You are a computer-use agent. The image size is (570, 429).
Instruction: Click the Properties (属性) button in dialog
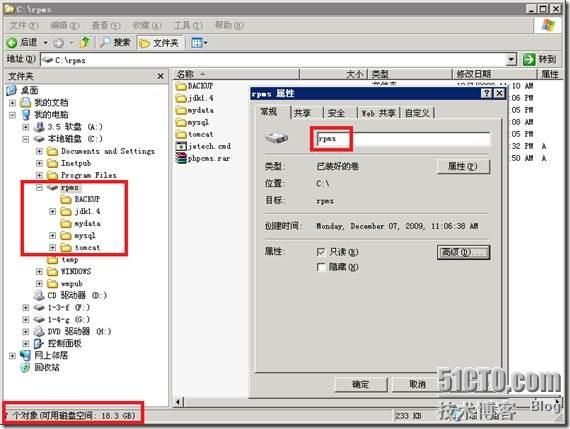(x=463, y=166)
